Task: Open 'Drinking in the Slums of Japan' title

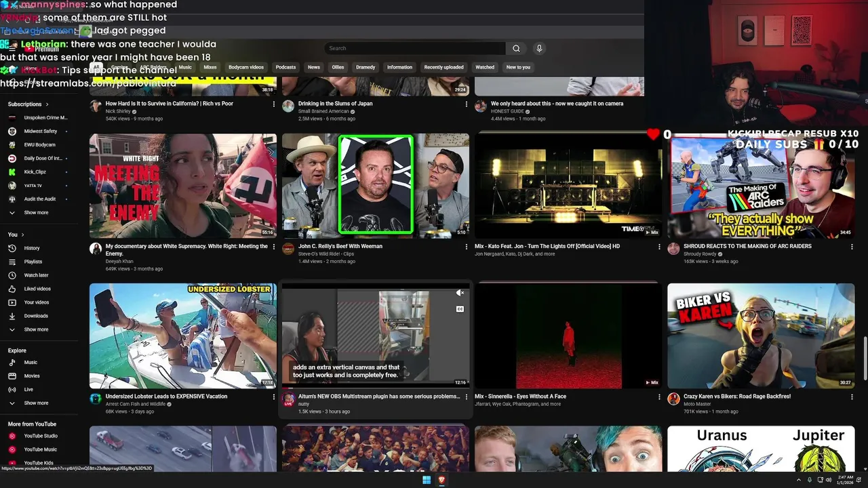Action: click(335, 104)
